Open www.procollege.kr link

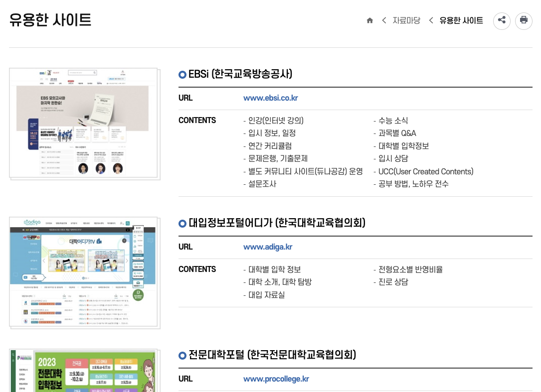[276, 379]
